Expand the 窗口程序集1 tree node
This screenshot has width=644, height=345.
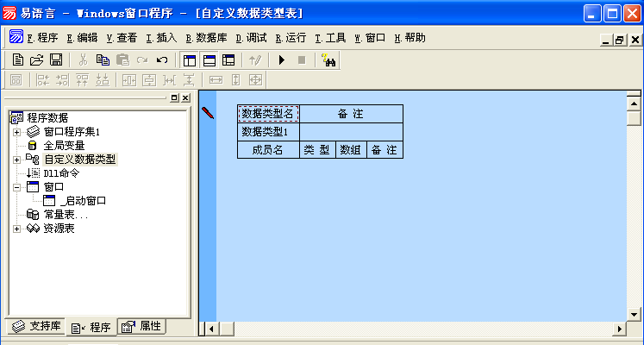[16, 132]
